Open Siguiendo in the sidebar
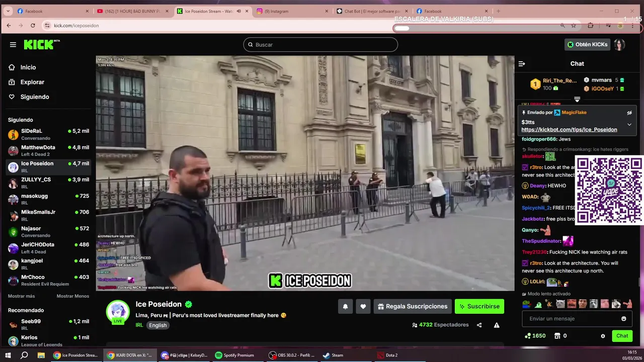644x362 pixels. click(x=35, y=97)
